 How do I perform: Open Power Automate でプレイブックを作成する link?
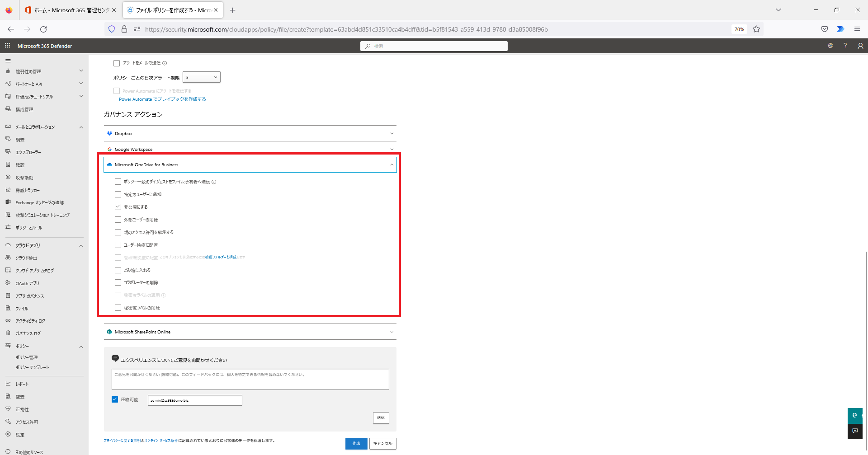(x=162, y=99)
